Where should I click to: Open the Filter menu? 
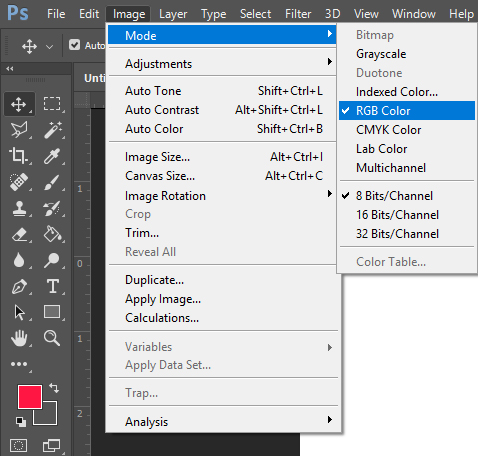[x=298, y=14]
